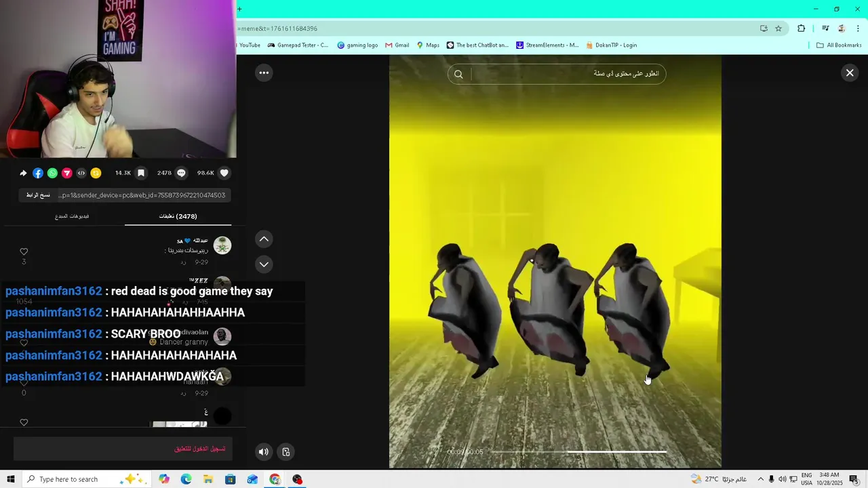Open the media control playlist icon
868x488 pixels.
[x=825, y=28]
